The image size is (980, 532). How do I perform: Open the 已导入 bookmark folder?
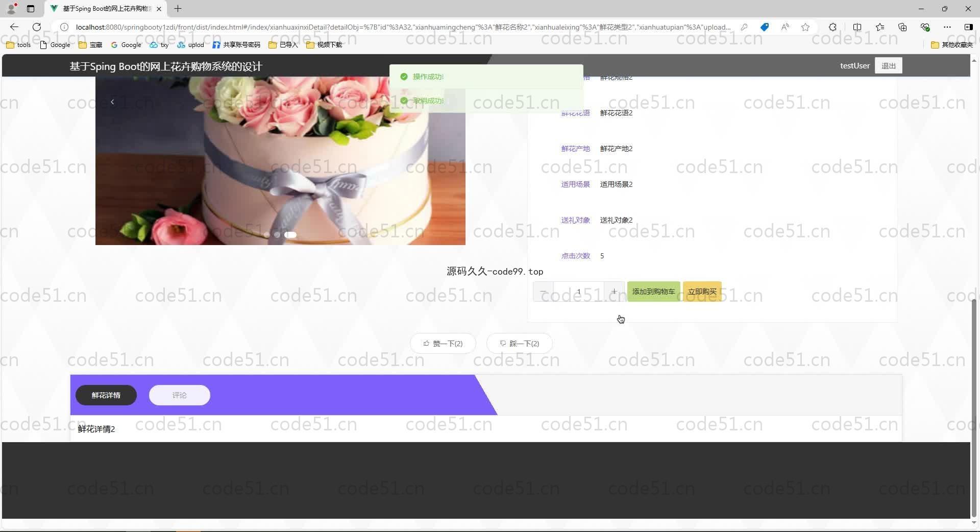coord(283,45)
